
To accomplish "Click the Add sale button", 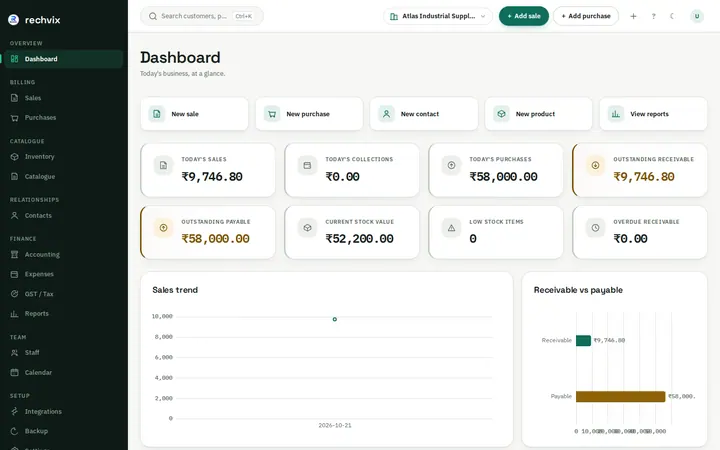I will [524, 16].
